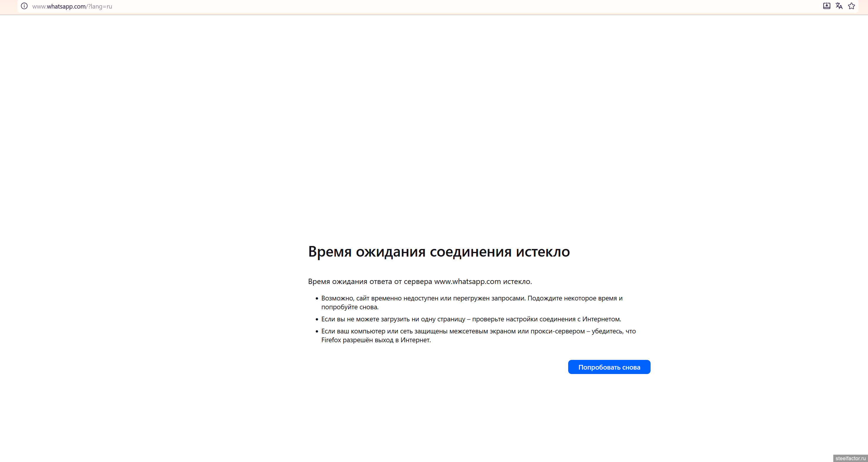Click the 'www.' prefix in the address bar
The width and height of the screenshot is (868, 462).
point(39,6)
